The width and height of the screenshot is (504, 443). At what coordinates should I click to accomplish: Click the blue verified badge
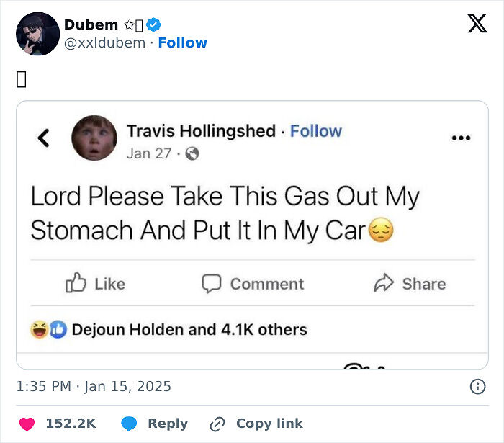click(154, 25)
